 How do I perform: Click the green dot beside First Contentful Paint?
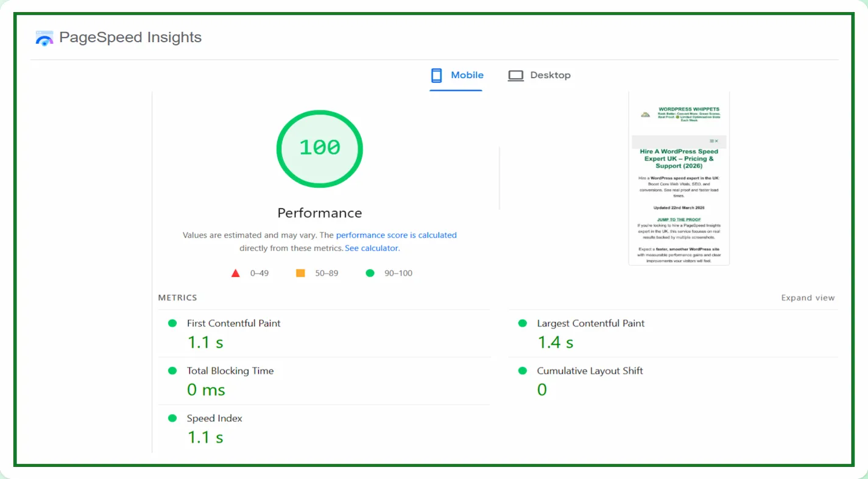click(172, 323)
